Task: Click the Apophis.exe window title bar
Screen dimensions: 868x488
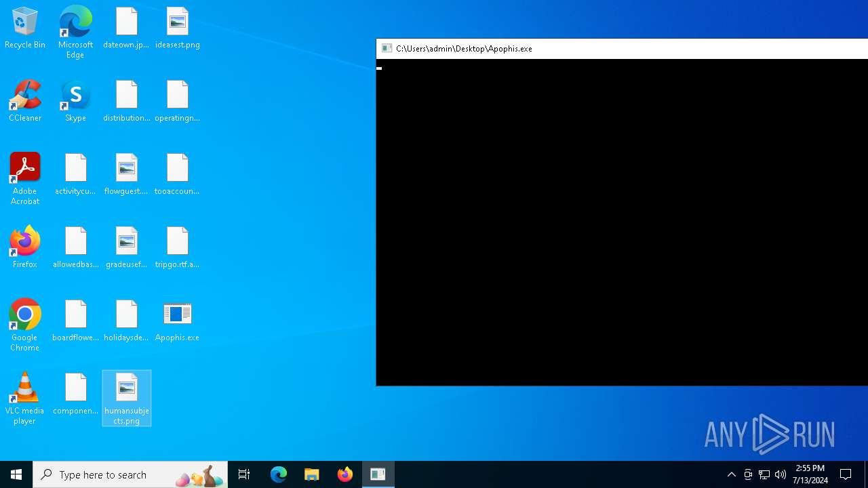Action: pos(622,49)
